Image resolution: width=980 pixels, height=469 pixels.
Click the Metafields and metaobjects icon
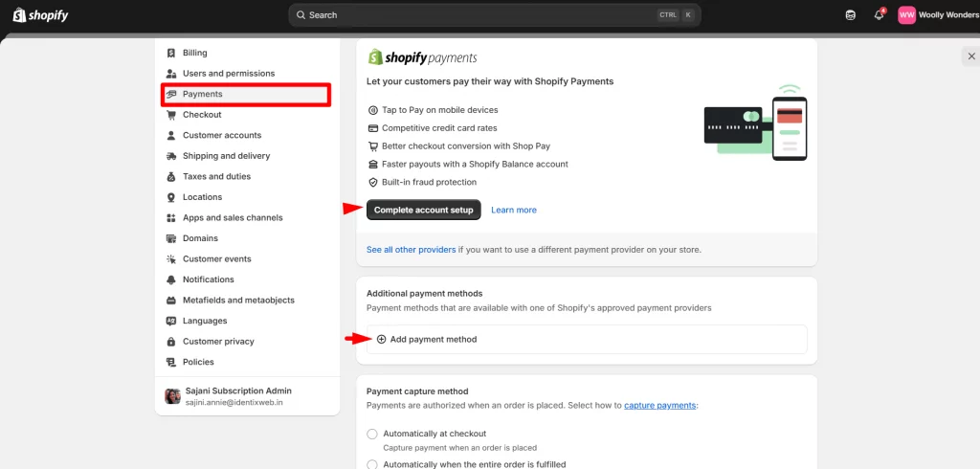coord(170,301)
